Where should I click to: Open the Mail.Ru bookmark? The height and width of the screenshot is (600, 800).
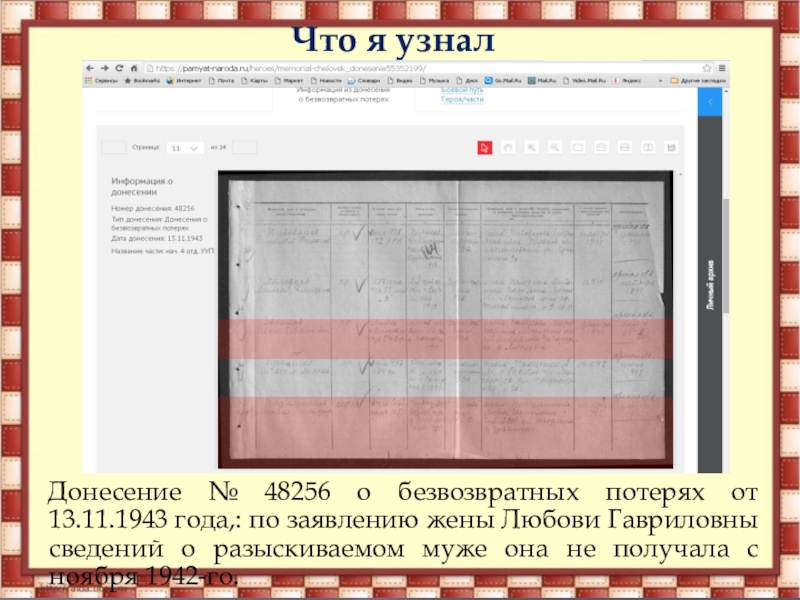click(542, 81)
